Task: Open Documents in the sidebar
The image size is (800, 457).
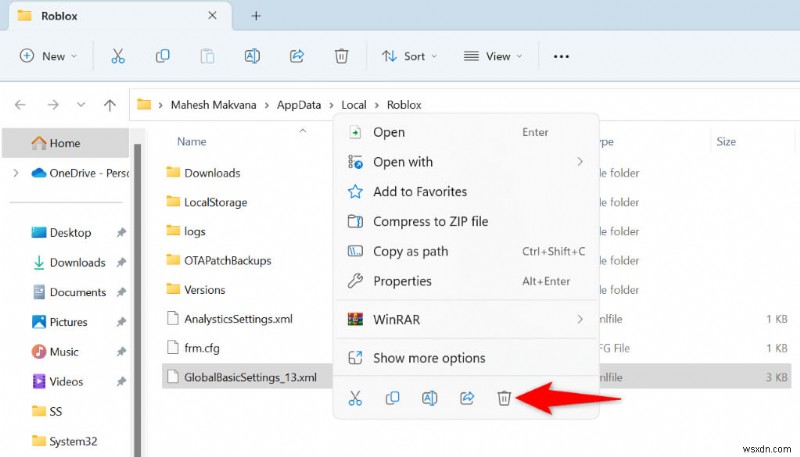Action: click(x=69, y=292)
